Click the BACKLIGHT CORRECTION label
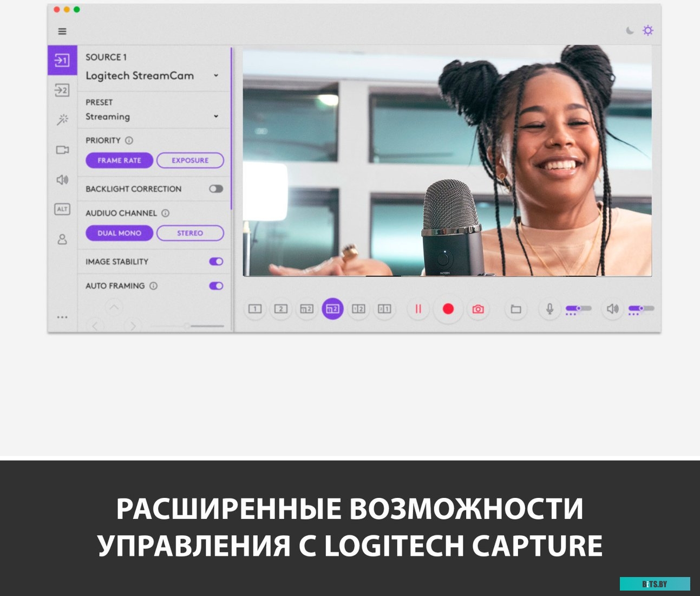 pos(133,189)
